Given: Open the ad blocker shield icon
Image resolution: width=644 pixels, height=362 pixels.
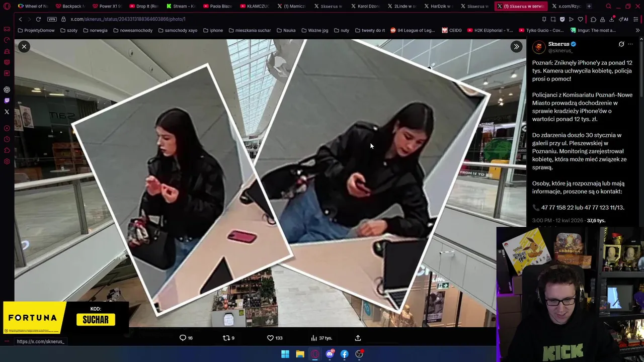Looking at the screenshot, I should pos(562,19).
